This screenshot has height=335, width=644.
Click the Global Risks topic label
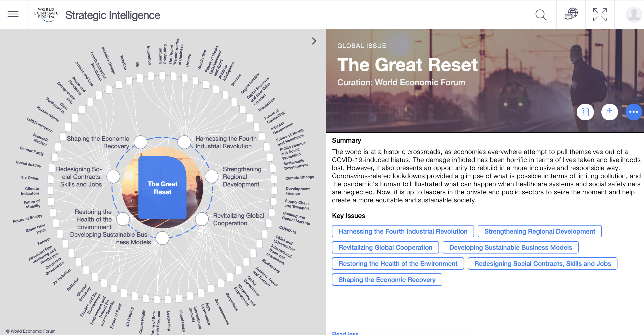pos(182,321)
